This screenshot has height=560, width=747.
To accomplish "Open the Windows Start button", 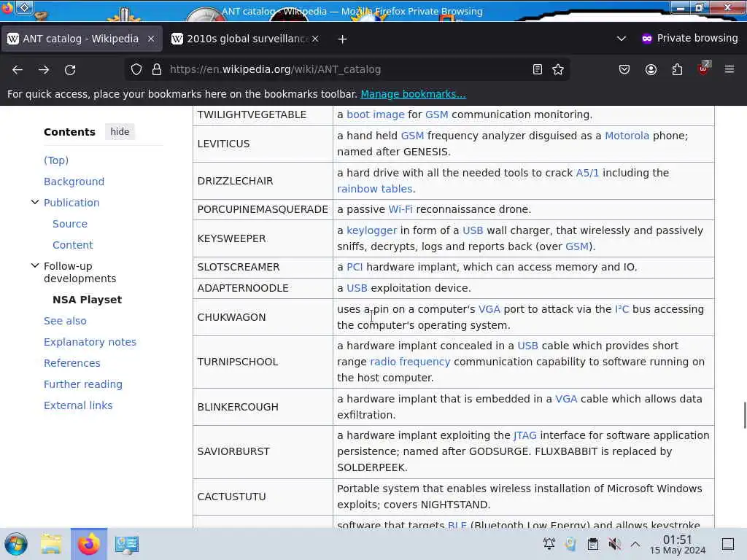I will (x=16, y=544).
